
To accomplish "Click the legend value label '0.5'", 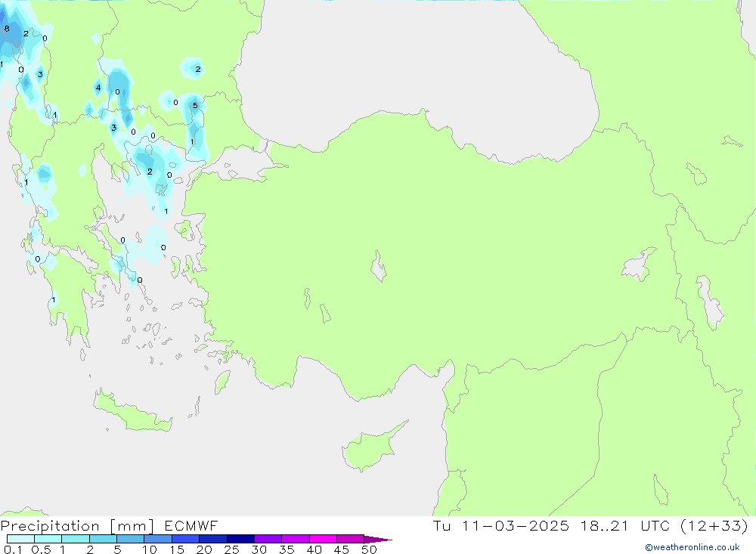I will coord(41,549).
